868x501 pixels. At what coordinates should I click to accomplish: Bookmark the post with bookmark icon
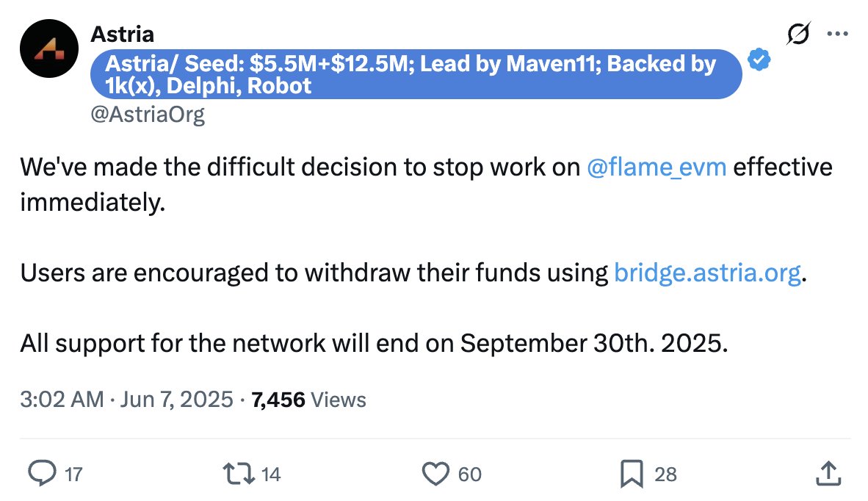click(632, 474)
